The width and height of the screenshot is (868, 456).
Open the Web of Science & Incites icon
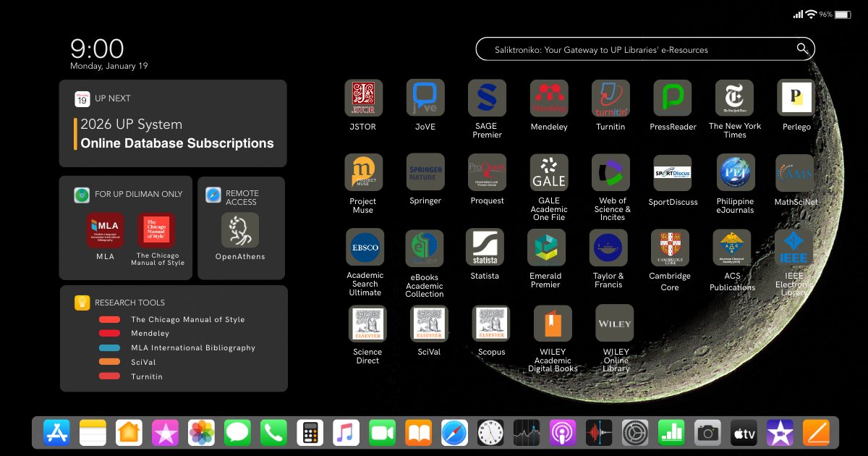pos(610,172)
